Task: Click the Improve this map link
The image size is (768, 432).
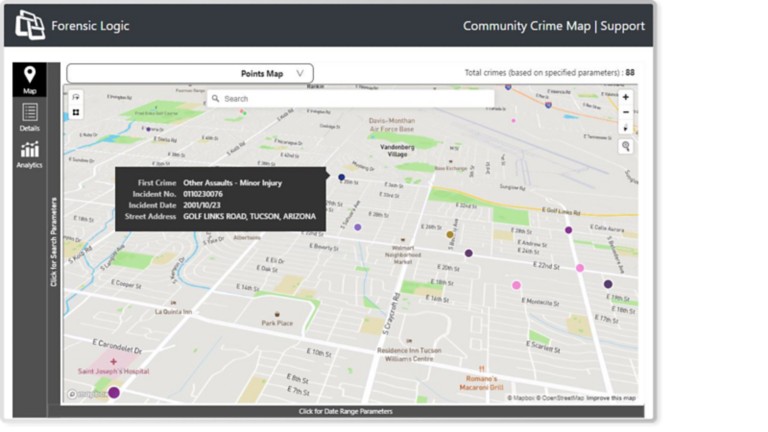Action: (611, 398)
